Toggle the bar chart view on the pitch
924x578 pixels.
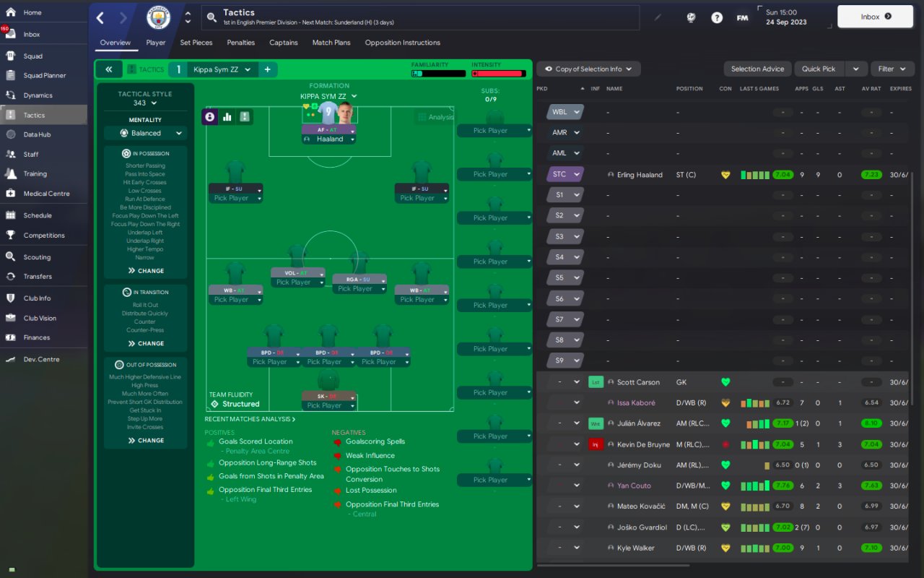click(x=227, y=116)
